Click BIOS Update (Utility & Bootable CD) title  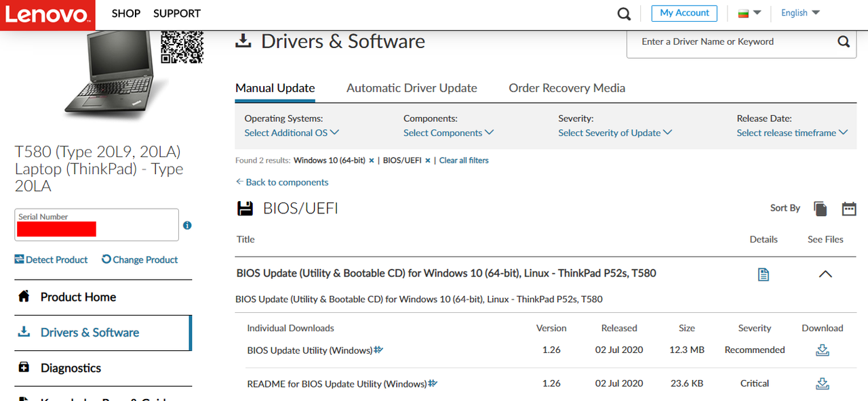tap(446, 274)
